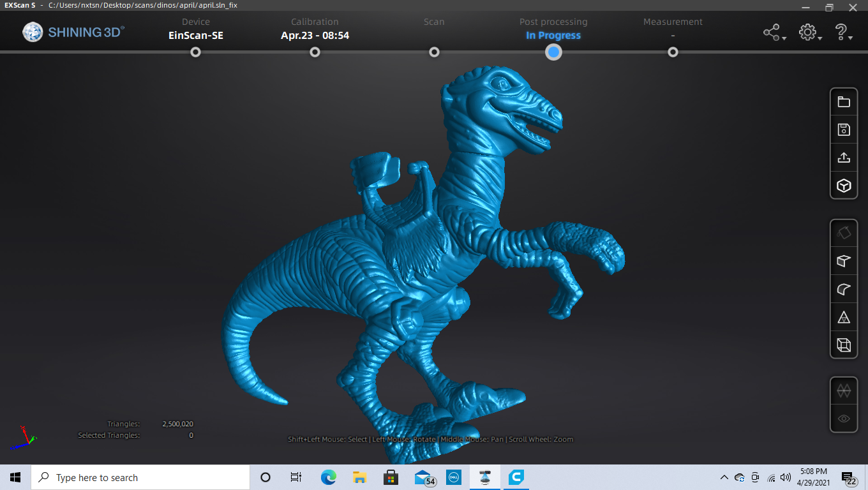Viewport: 868px width, 490px height.
Task: Open Task View in taskbar
Action: pyautogui.click(x=296, y=477)
